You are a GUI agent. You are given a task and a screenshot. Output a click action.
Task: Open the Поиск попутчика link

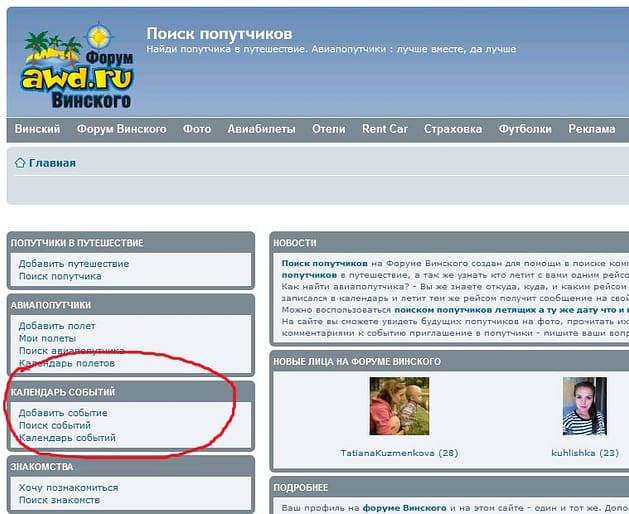[x=60, y=276]
